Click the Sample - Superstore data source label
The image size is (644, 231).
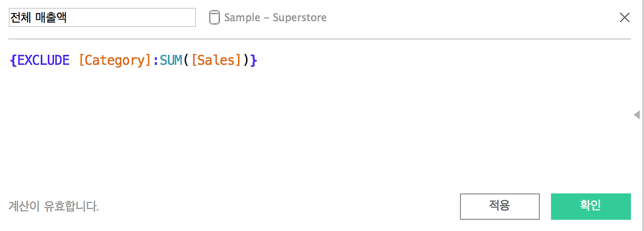coord(275,18)
